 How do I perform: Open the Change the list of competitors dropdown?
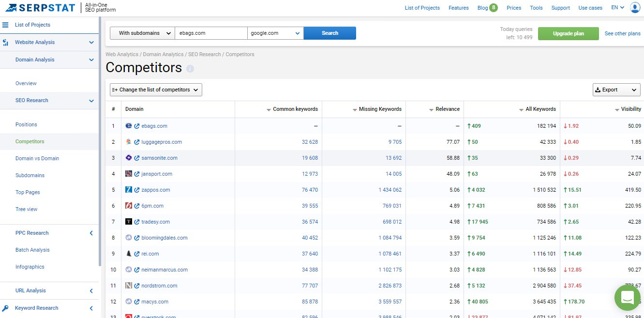pyautogui.click(x=156, y=90)
